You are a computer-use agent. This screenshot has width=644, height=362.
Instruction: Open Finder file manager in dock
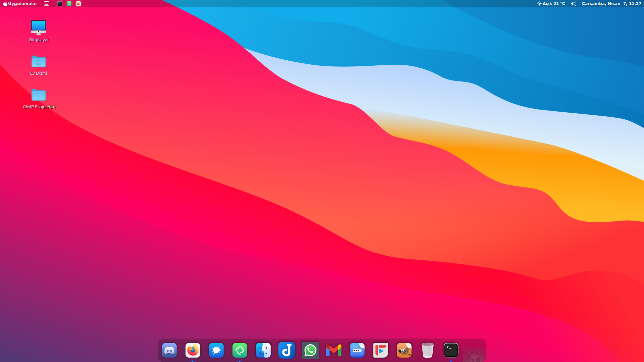point(263,350)
